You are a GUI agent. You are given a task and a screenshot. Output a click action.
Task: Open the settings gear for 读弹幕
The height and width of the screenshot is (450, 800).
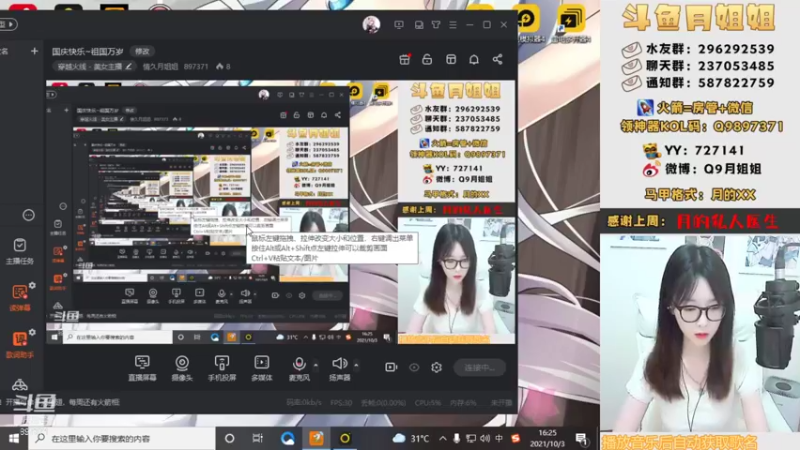click(32, 286)
